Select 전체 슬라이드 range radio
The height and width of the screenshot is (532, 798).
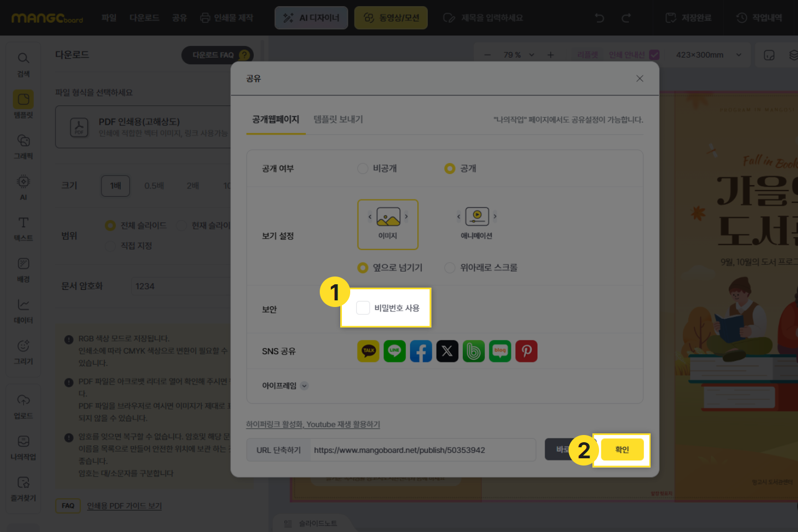coord(110,226)
